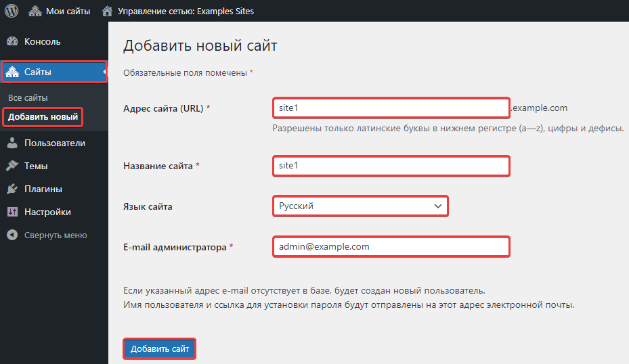
Task: Select the Сайты menu item
Action: 38,72
